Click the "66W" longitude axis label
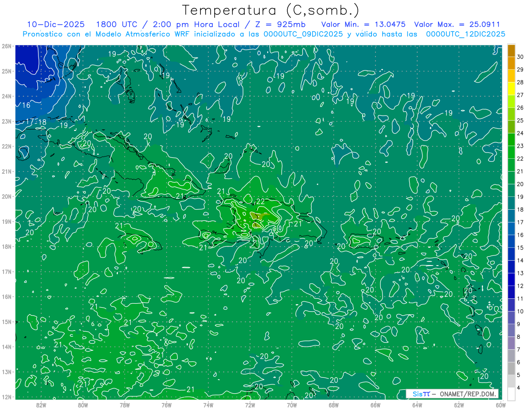532x411 pixels. [x=375, y=405]
